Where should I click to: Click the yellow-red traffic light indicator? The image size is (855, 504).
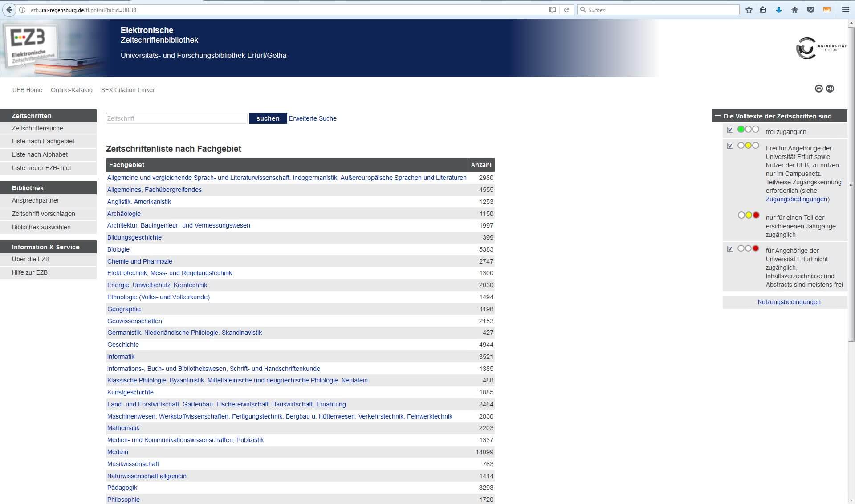749,215
